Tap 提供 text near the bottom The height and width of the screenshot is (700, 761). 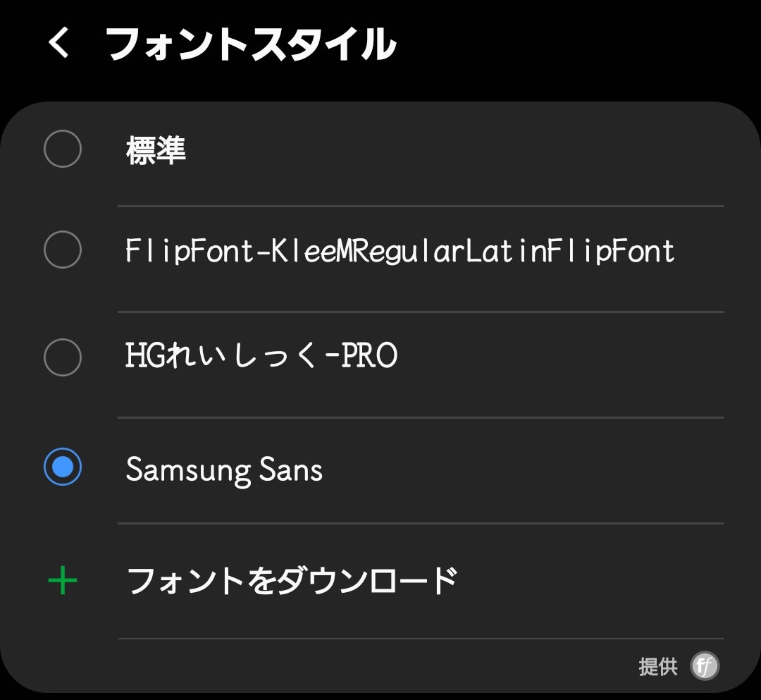point(657,665)
